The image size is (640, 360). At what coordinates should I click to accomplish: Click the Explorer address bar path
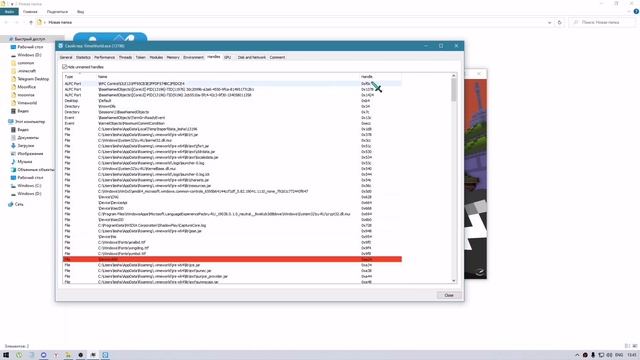(x=60, y=22)
